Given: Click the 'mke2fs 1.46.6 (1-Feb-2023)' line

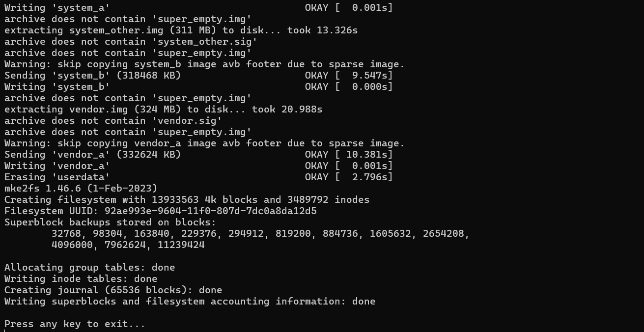Looking at the screenshot, I should (x=81, y=189).
